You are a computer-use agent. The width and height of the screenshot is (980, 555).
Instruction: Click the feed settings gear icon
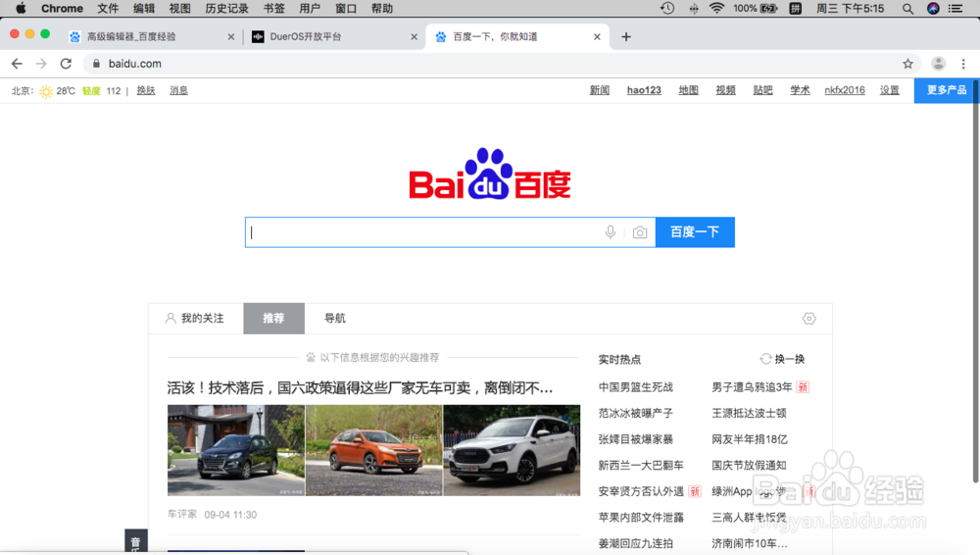tap(808, 319)
